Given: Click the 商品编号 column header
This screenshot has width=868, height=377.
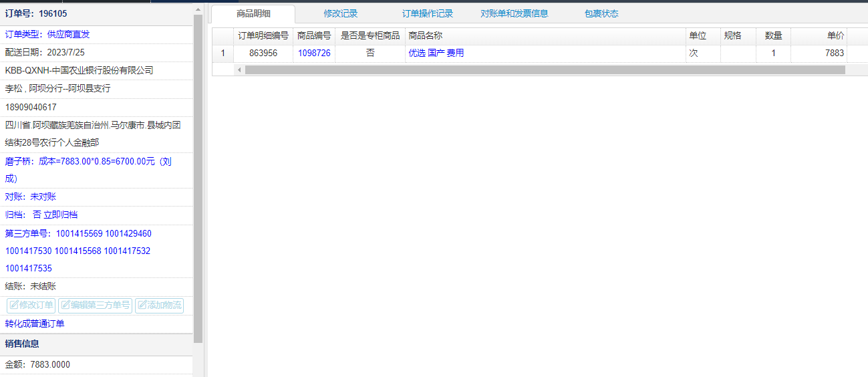Looking at the screenshot, I should tap(314, 35).
